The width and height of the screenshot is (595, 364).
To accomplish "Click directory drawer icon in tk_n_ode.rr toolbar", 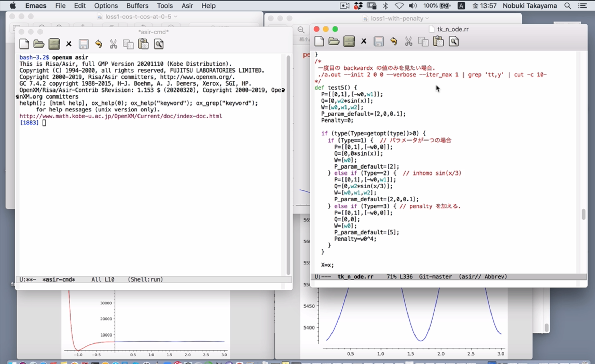I will (349, 41).
